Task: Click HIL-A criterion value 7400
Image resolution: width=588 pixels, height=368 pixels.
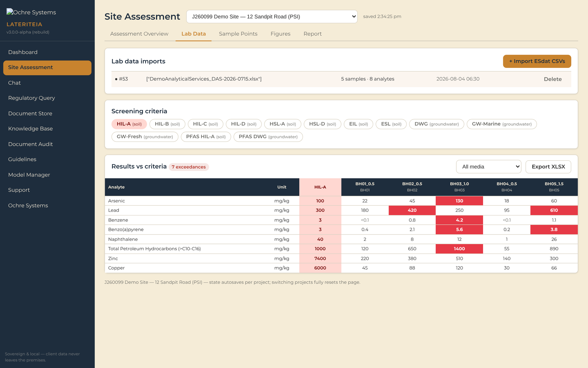Action: (x=320, y=259)
